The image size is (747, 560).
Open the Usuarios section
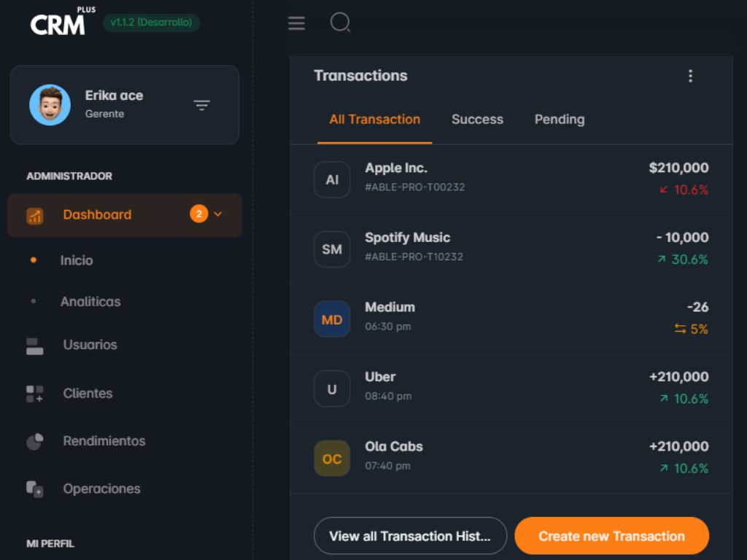point(90,345)
